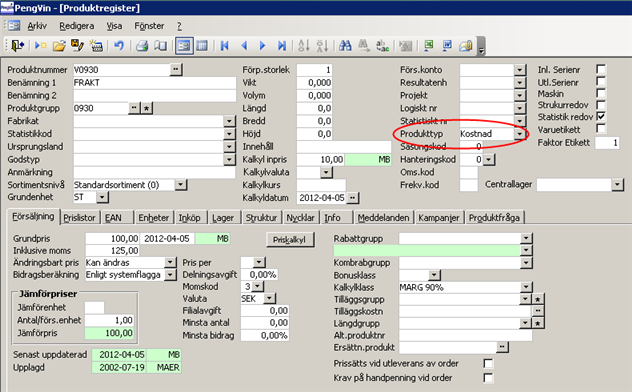Click the save diskette toolbar icon

[77, 46]
